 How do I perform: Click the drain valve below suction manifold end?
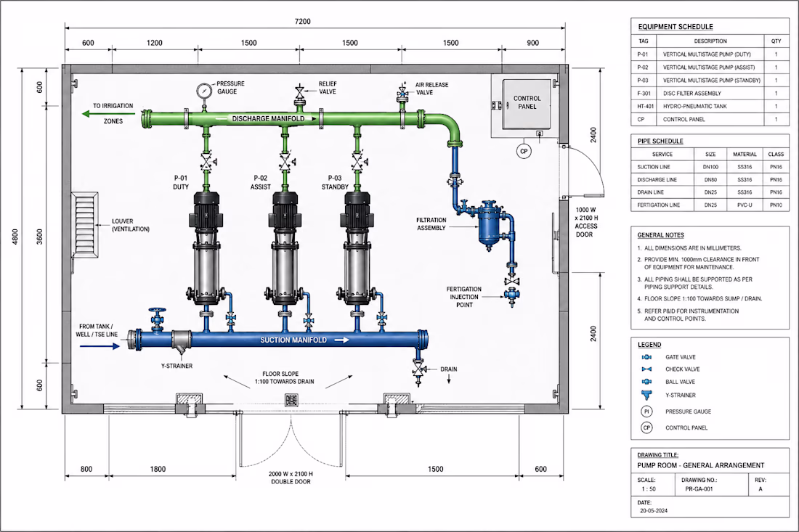click(x=419, y=368)
